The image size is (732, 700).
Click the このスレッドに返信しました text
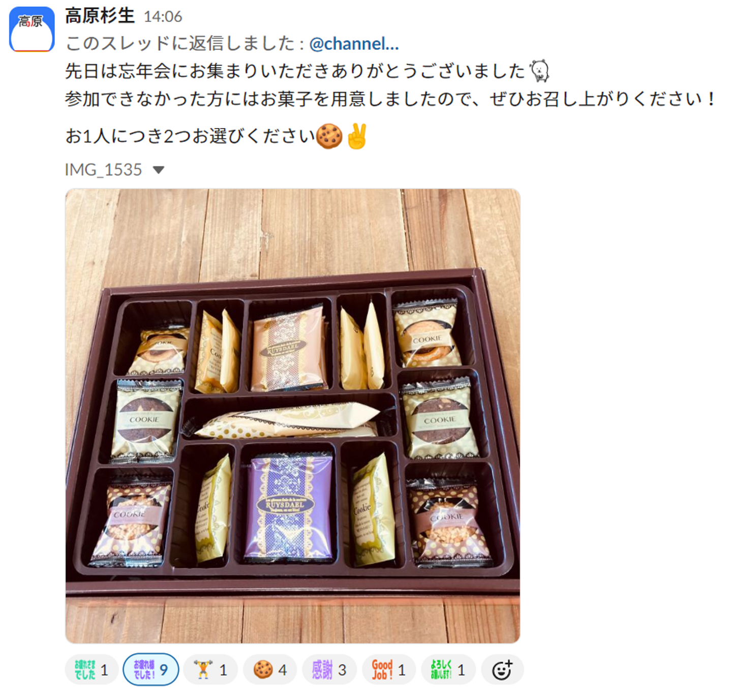coord(179,44)
